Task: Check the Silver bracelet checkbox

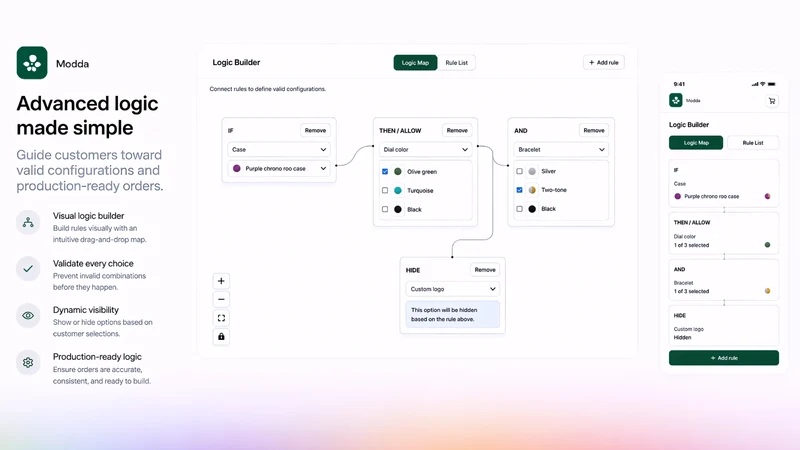Action: [519, 171]
